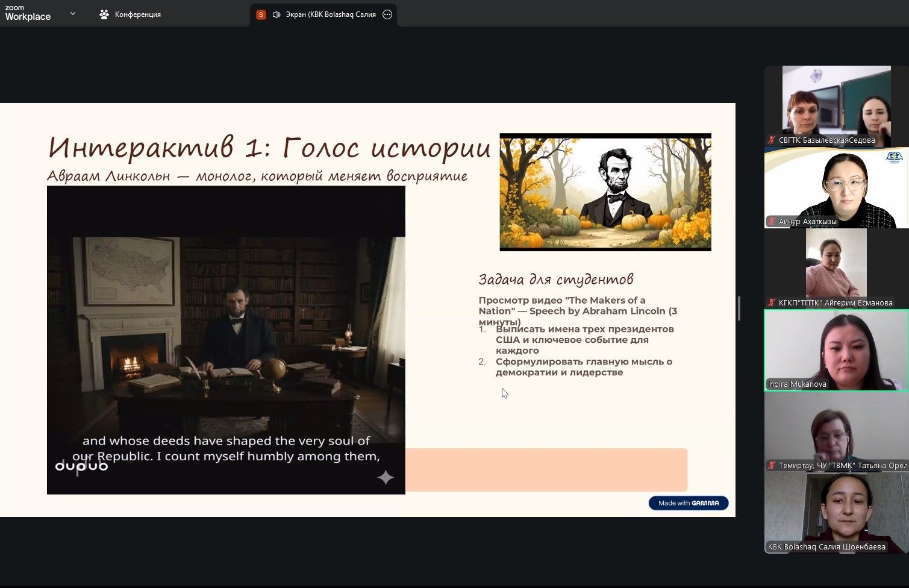The width and height of the screenshot is (909, 588).
Task: Click muted mic icon for СВГТК БазылевскаяСедова
Action: [x=772, y=140]
